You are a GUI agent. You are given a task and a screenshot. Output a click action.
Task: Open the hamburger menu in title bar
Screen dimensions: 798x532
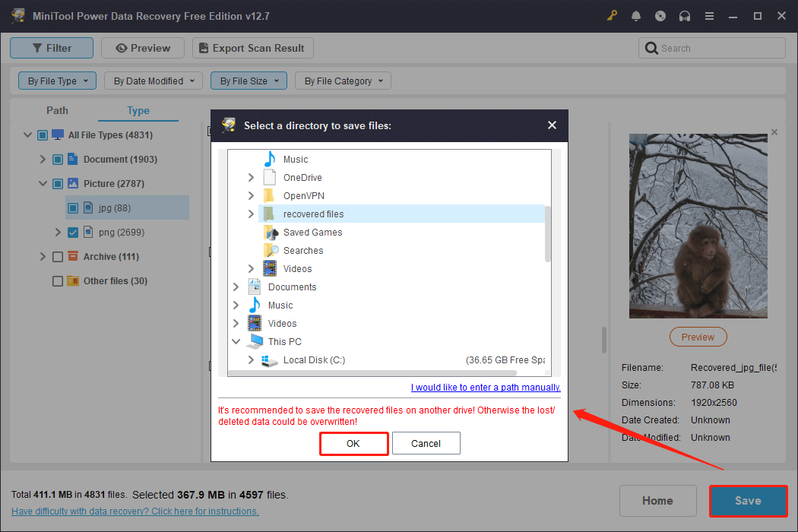[709, 15]
